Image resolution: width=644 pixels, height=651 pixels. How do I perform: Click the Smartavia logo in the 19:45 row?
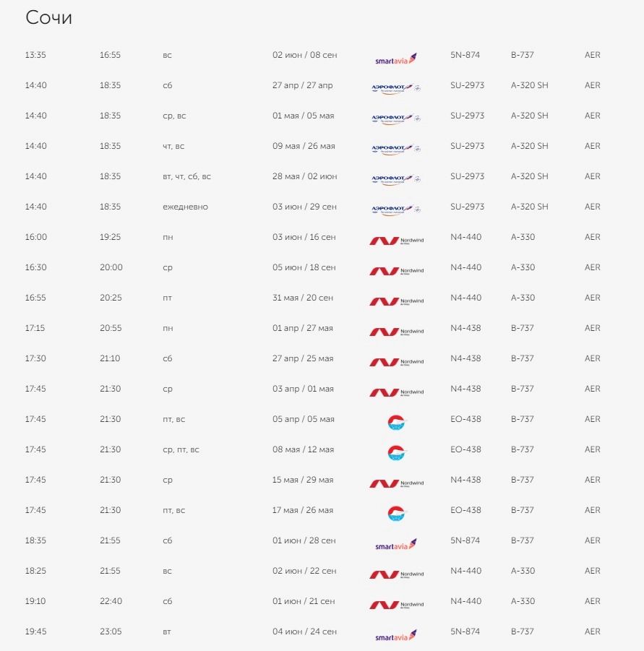pyautogui.click(x=396, y=634)
